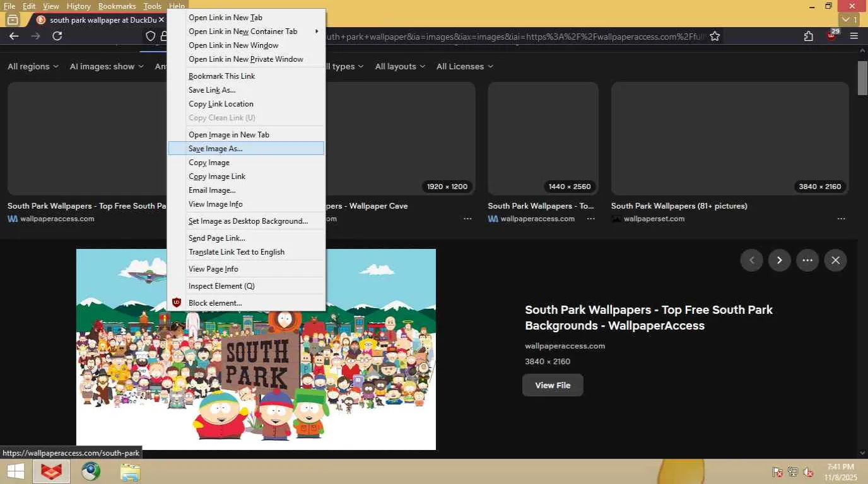868x484 pixels.
Task: Open more options for the wallpaperset.com result
Action: click(x=842, y=219)
